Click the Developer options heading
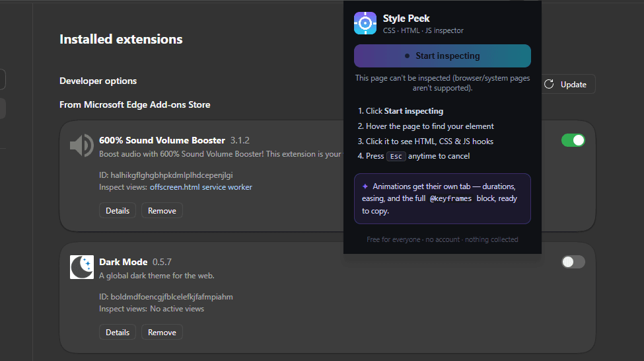 [98, 81]
